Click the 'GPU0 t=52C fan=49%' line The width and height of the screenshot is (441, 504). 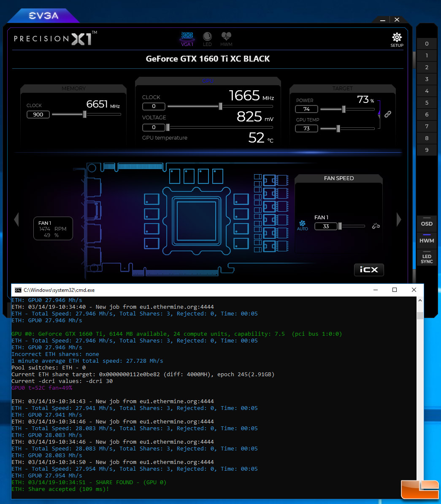coord(42,388)
